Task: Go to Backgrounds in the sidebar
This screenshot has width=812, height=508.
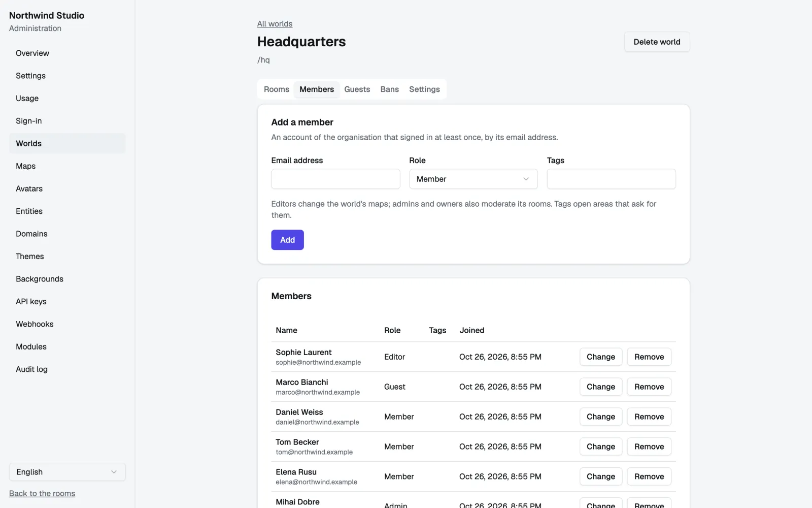Action: pyautogui.click(x=67, y=279)
